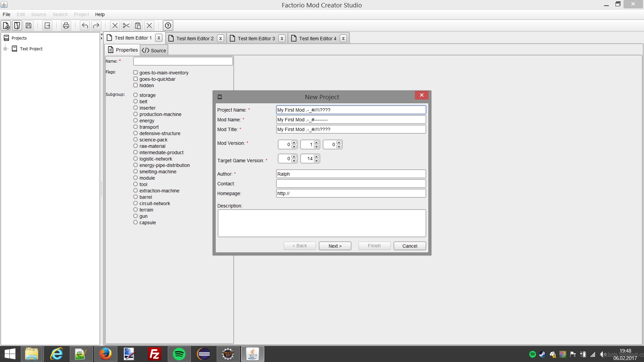The width and height of the screenshot is (644, 362).
Task: Expand the Test Project tree node
Action: click(5, 49)
